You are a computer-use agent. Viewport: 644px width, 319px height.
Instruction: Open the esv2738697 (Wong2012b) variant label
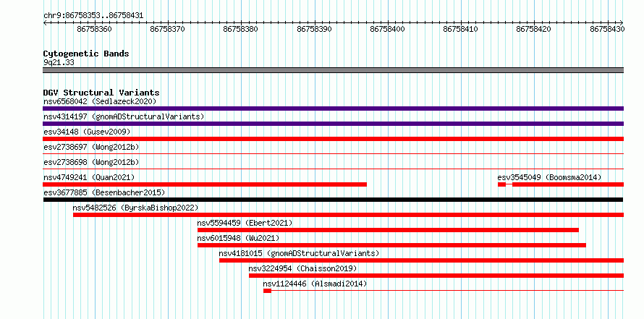pyautogui.click(x=91, y=147)
